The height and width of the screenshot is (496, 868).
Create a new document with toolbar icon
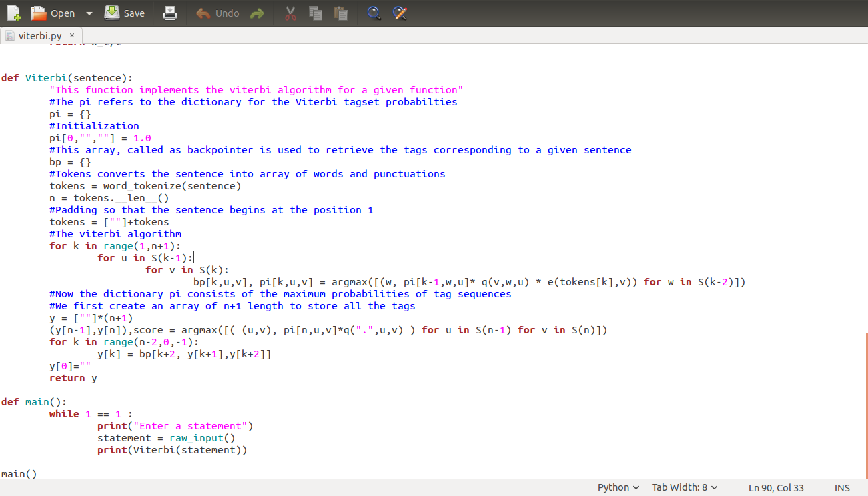pyautogui.click(x=14, y=13)
